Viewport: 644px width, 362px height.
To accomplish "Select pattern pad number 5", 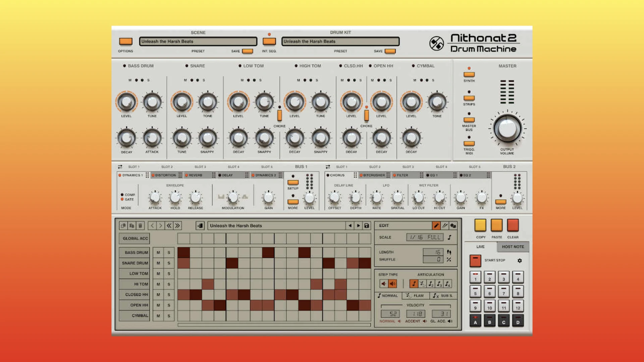I will (x=475, y=291).
